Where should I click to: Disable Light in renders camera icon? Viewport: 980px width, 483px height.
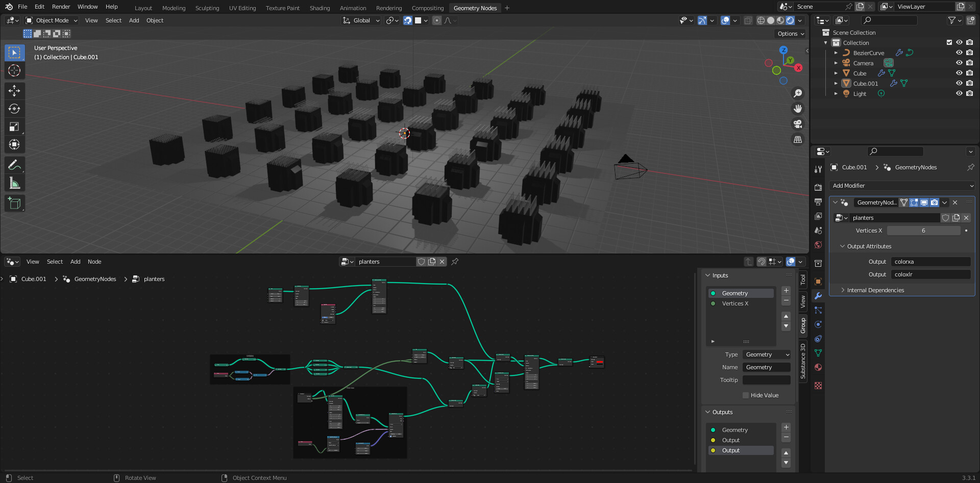[970, 94]
